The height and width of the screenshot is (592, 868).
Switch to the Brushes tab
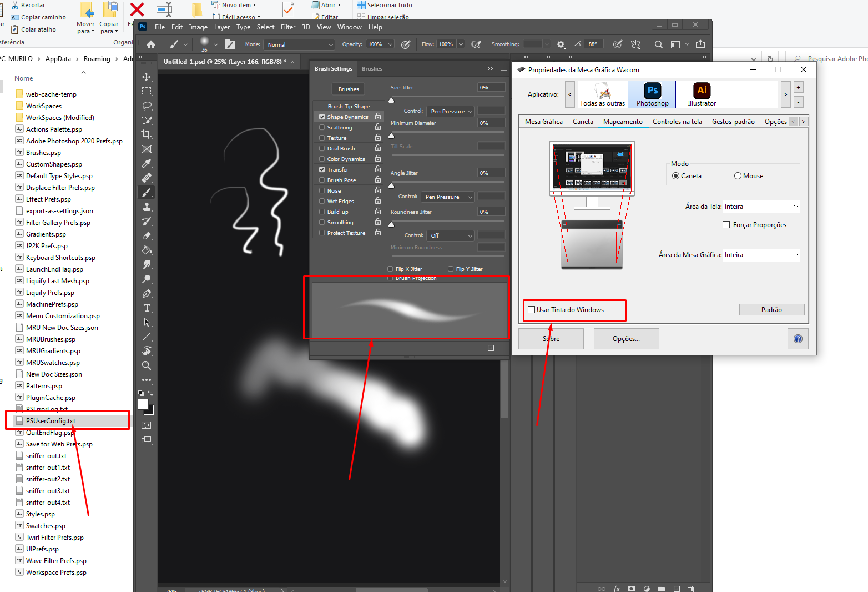click(x=371, y=68)
